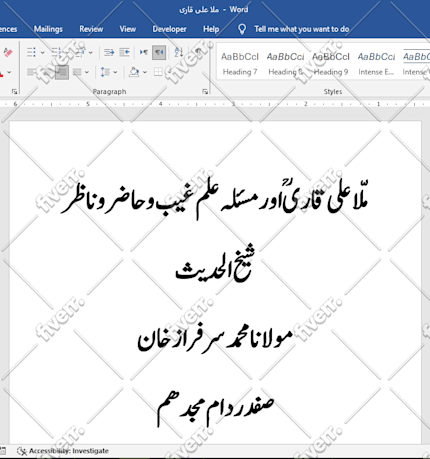Open the Review tab
The height and width of the screenshot is (459, 430).
91,29
